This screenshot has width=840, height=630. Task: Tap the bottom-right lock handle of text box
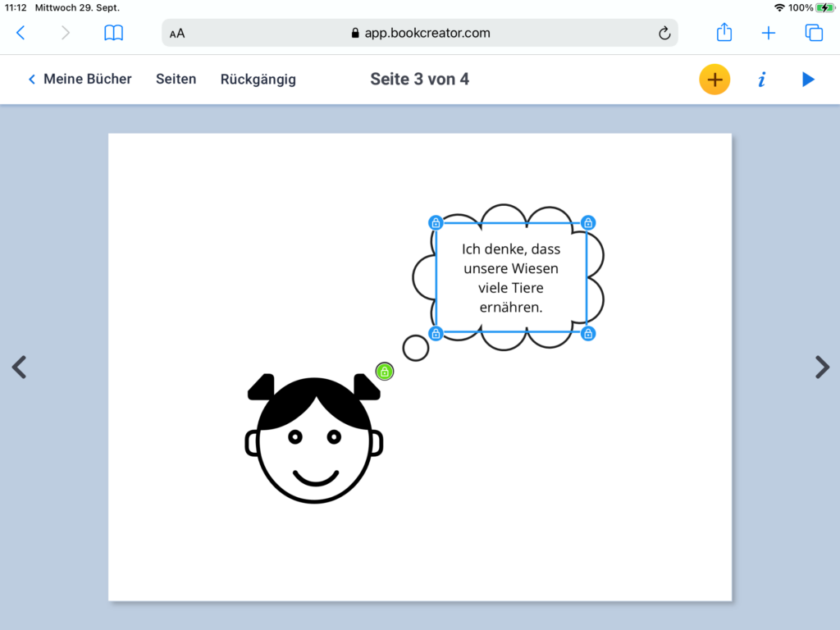pos(588,333)
